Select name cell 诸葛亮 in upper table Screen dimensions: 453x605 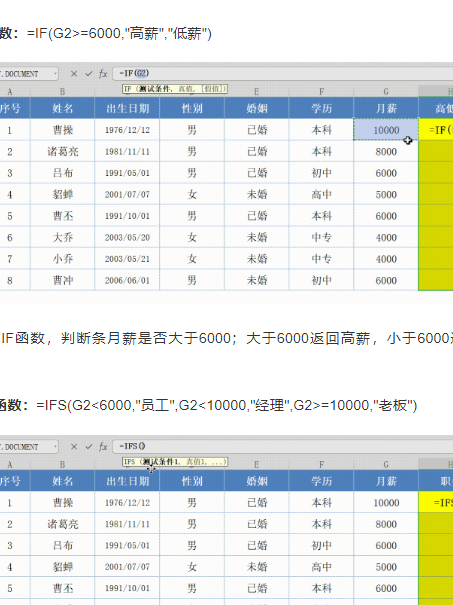(63, 151)
